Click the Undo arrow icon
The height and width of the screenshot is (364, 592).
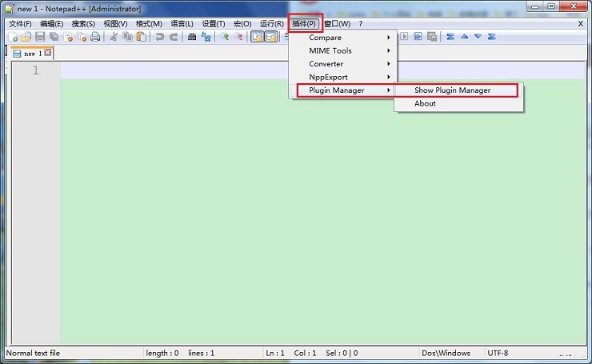(160, 37)
